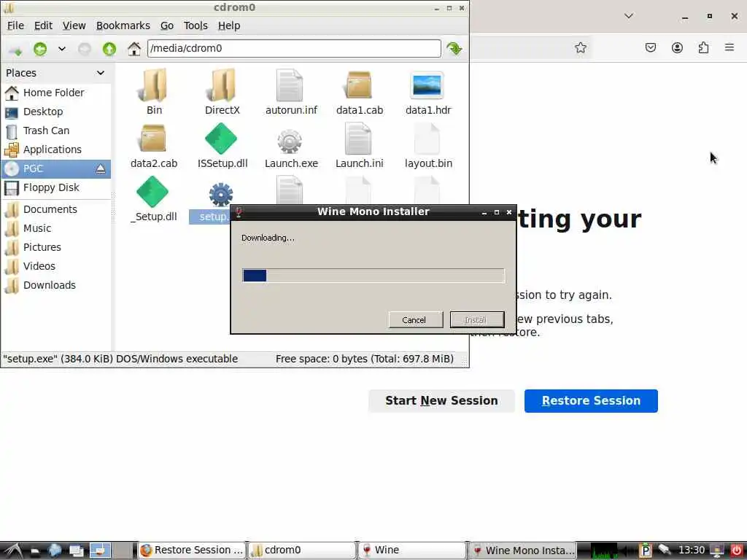The height and width of the screenshot is (560, 747).
Task: Click the new tab icon in file manager toolbar
Action: 15,50
